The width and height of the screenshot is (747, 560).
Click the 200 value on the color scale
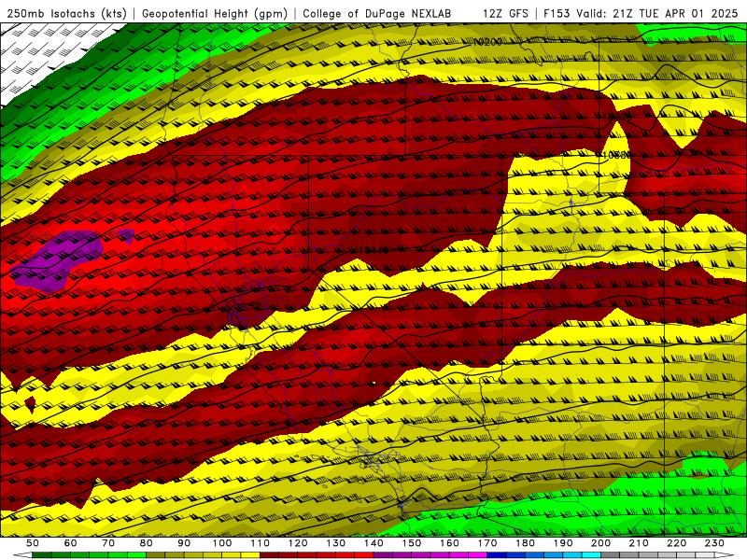[601, 543]
